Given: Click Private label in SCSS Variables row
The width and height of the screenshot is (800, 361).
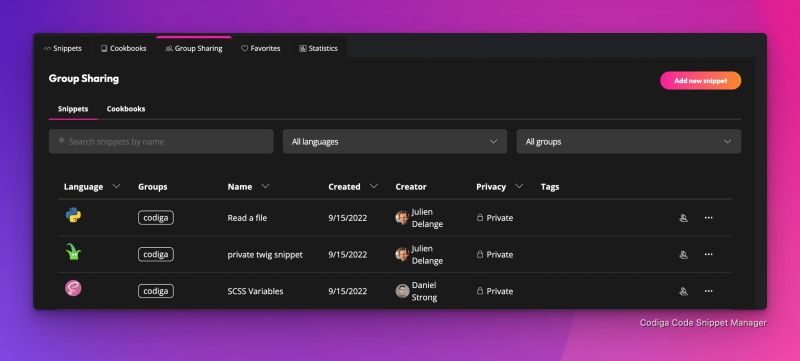Looking at the screenshot, I should pos(499,291).
